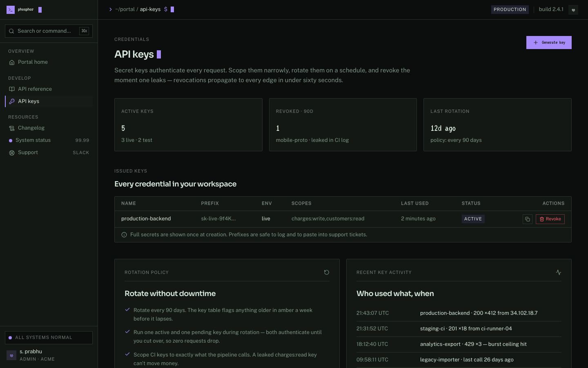The image size is (588, 368).
Task: Click the 21:43:07 UTC activity entry
Action: click(459, 313)
